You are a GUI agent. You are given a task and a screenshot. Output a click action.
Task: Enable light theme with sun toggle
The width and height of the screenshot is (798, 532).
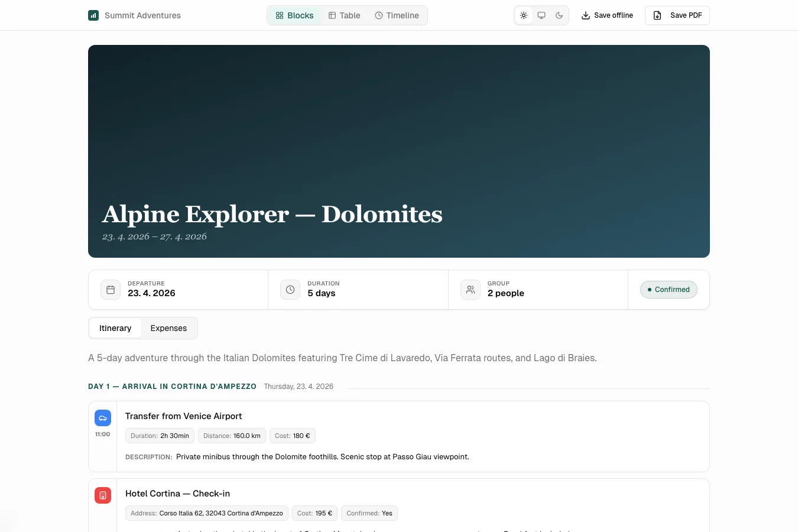tap(524, 15)
